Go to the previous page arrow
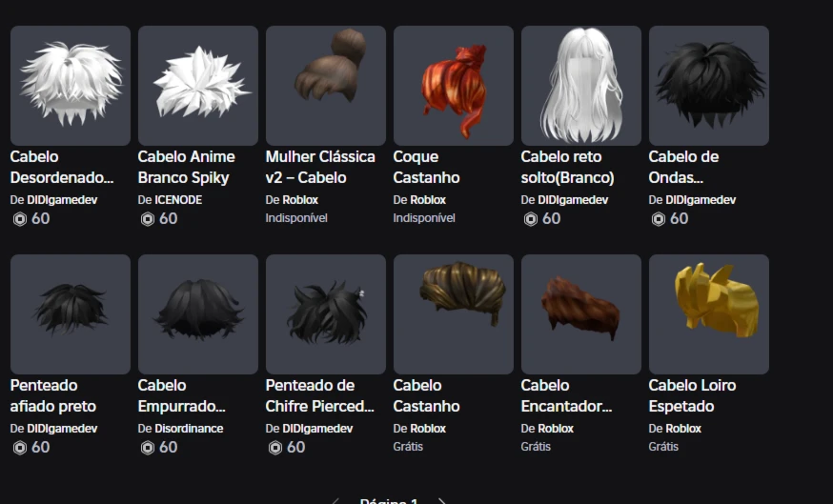 335,501
